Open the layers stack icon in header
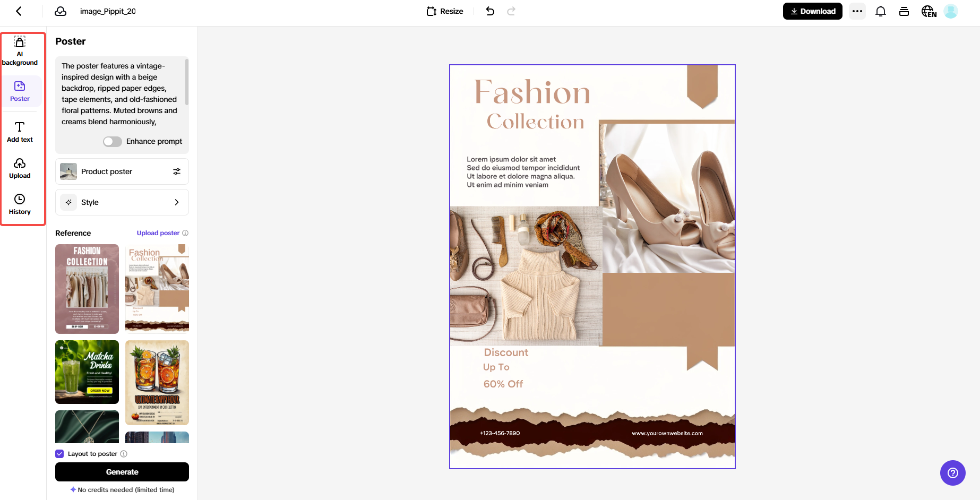This screenshot has height=500, width=980. [904, 11]
